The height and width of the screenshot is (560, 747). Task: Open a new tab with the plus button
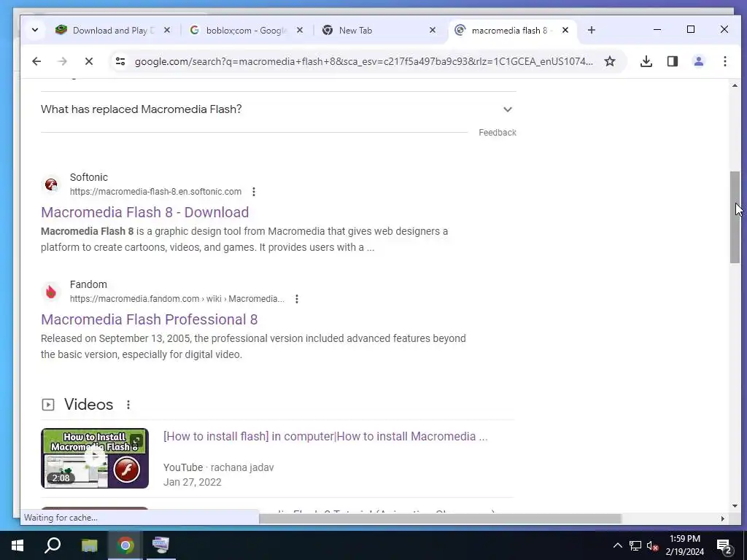click(x=591, y=30)
